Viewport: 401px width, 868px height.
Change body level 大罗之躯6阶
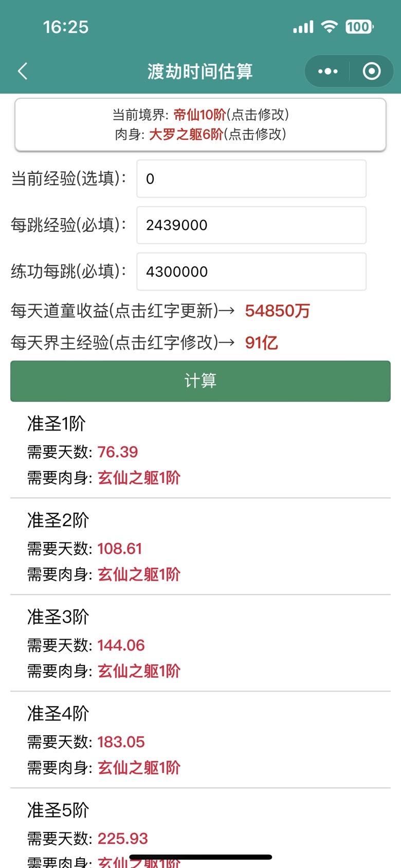186,134
